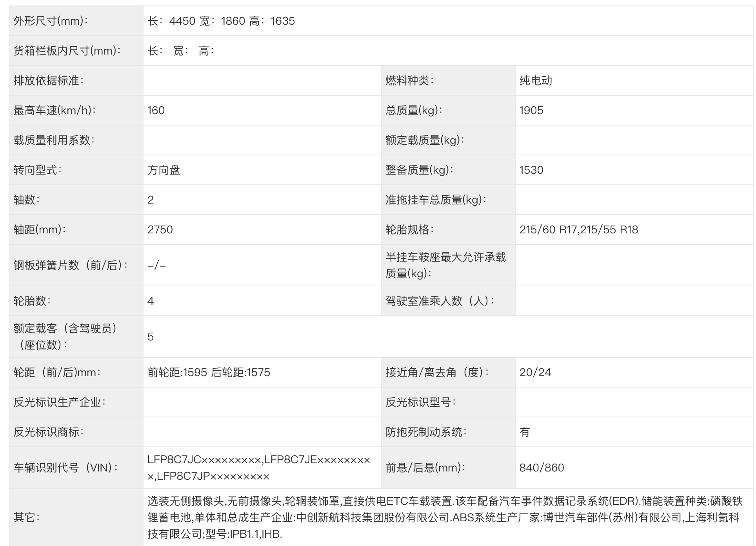Click the spring leaf value -/-

click(157, 266)
